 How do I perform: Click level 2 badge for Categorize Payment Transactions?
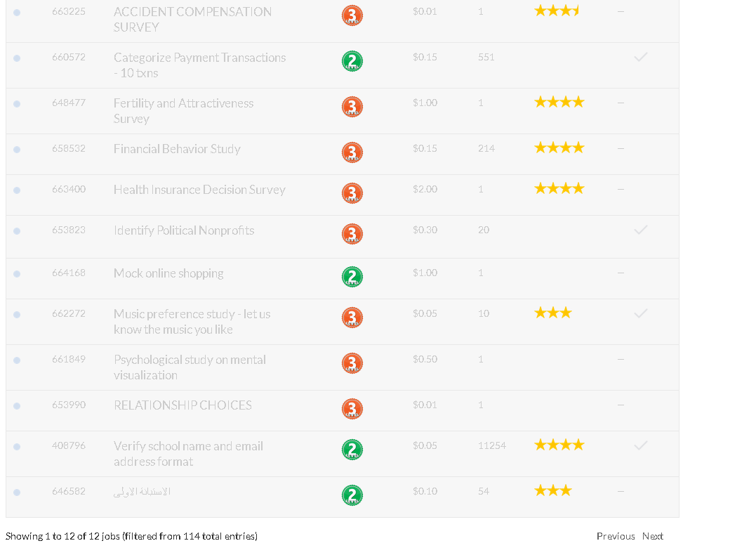point(352,61)
